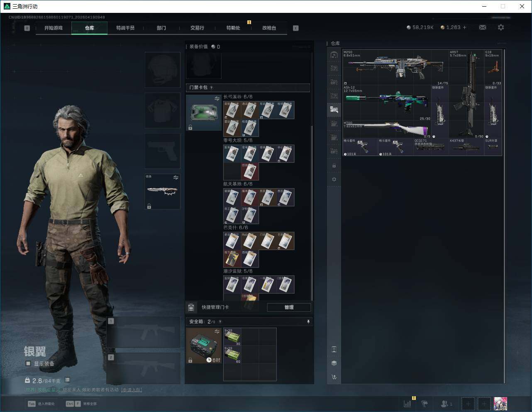Viewport: 532px width, 412px height.
Task: Click the sort icon at warehouse sidebar bottom
Action: click(x=334, y=377)
